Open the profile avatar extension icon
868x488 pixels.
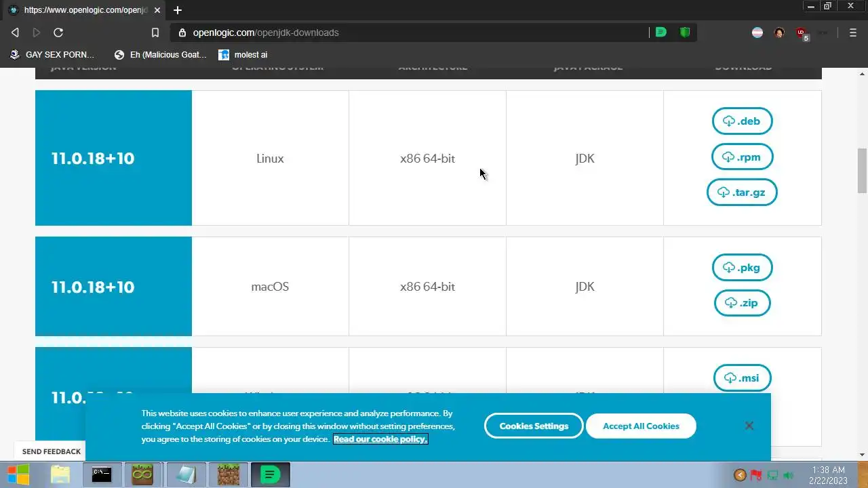779,33
